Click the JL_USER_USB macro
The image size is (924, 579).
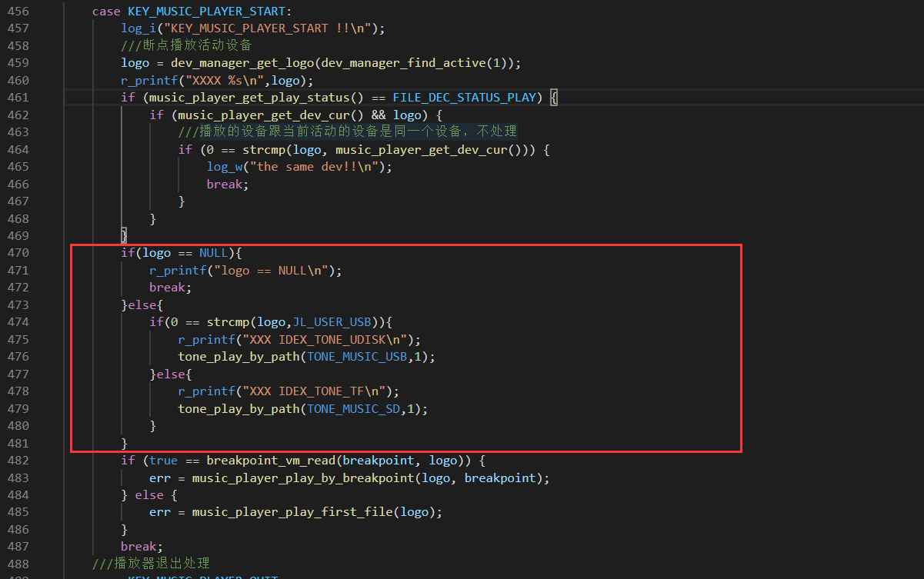[334, 322]
